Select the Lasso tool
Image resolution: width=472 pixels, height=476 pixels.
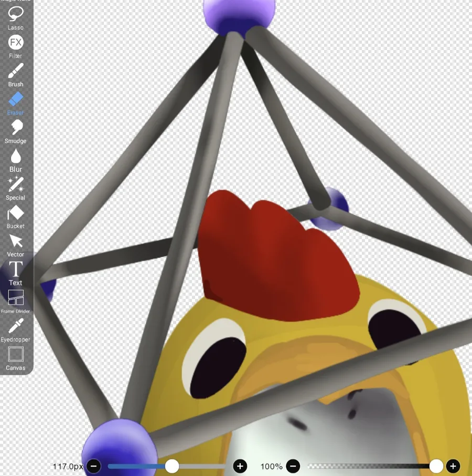point(15,18)
